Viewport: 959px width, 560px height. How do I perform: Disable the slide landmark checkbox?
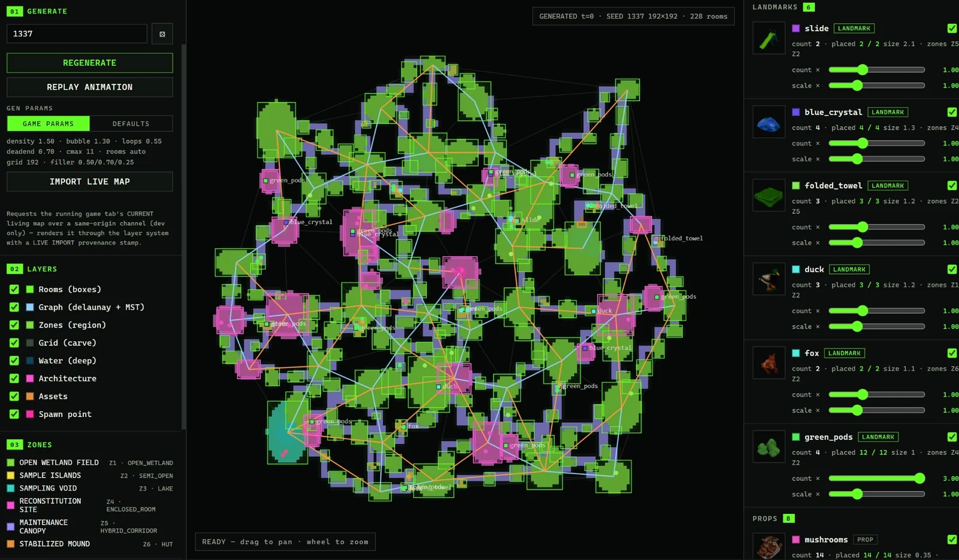952,28
